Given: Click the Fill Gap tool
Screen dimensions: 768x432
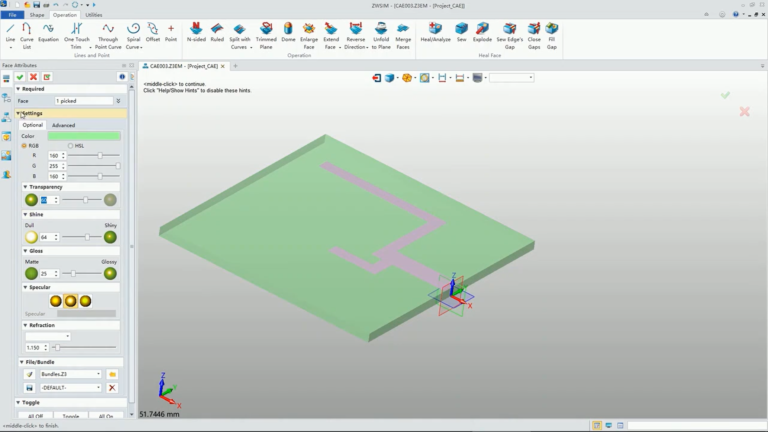Looking at the screenshot, I should (552, 36).
